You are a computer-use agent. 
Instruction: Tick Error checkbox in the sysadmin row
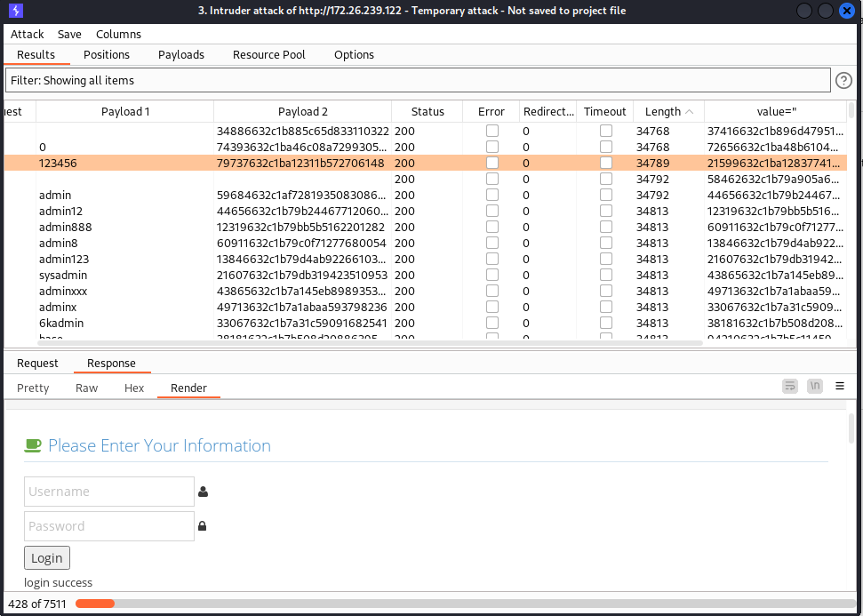click(x=492, y=275)
